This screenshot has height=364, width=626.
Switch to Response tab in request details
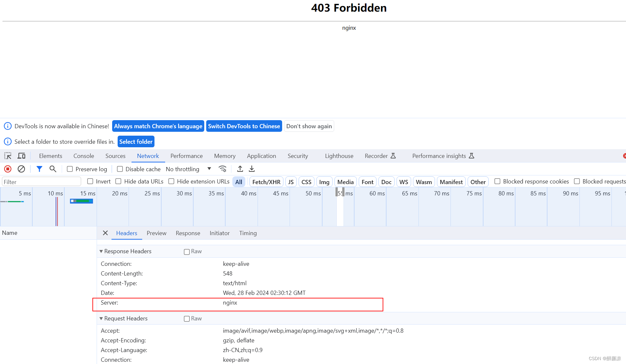click(x=187, y=233)
